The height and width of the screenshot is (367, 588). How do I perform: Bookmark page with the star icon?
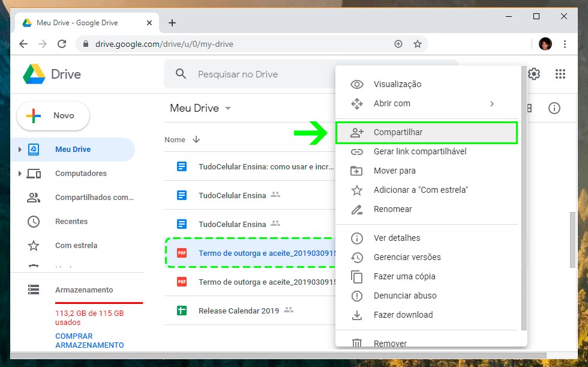(x=418, y=44)
